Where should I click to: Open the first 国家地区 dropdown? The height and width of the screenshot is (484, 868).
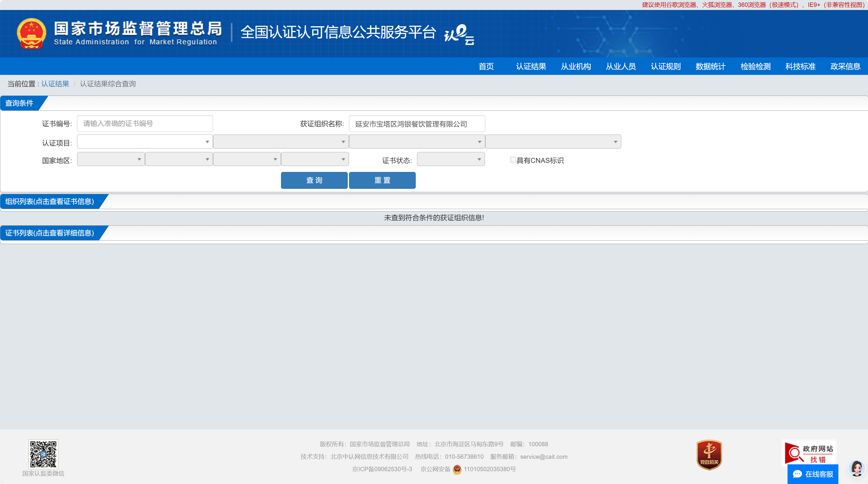[111, 159]
